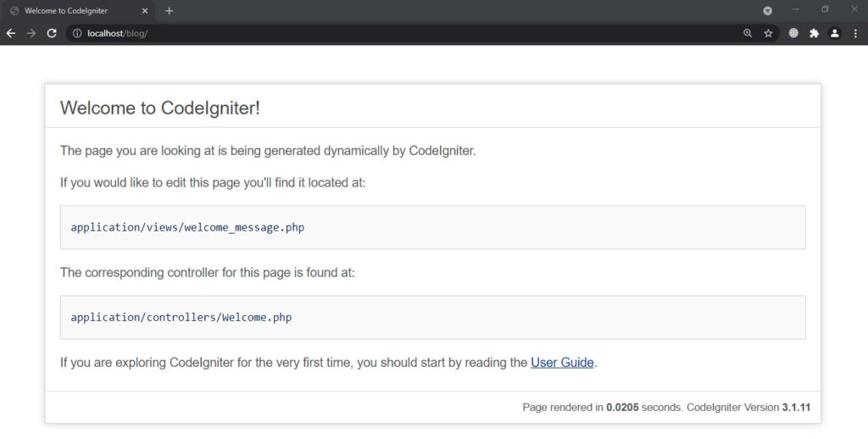Open a new tab with the plus button
Viewport: 868px width, 439px height.
click(169, 10)
